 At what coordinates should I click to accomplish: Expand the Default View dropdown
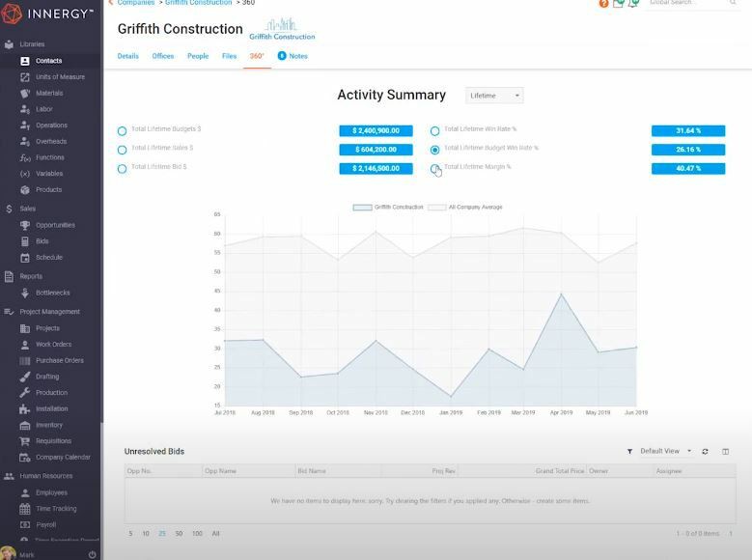tap(666, 451)
